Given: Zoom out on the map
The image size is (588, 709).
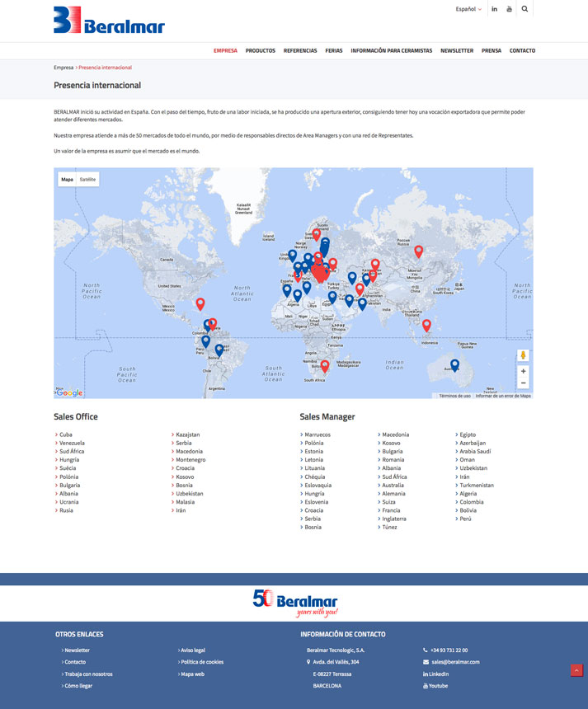Looking at the screenshot, I should [524, 383].
